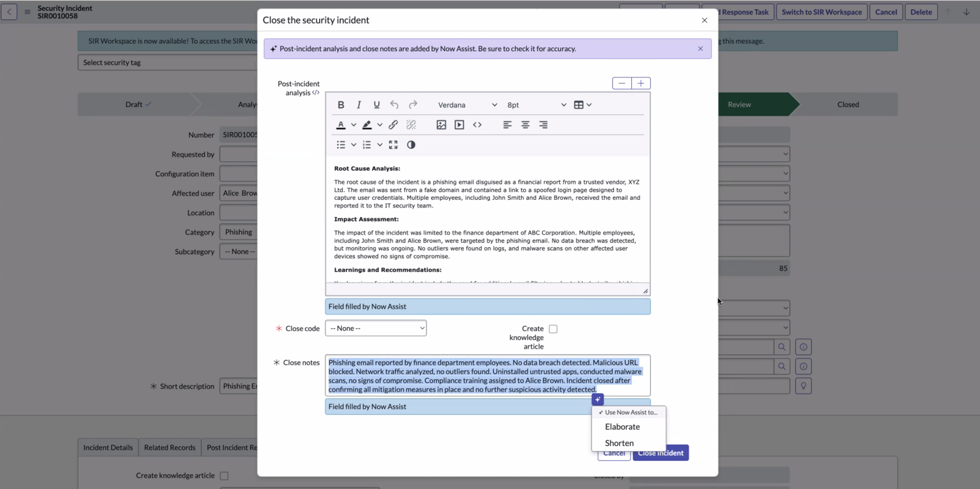980x489 pixels.
Task: Align text to the right
Action: click(543, 125)
